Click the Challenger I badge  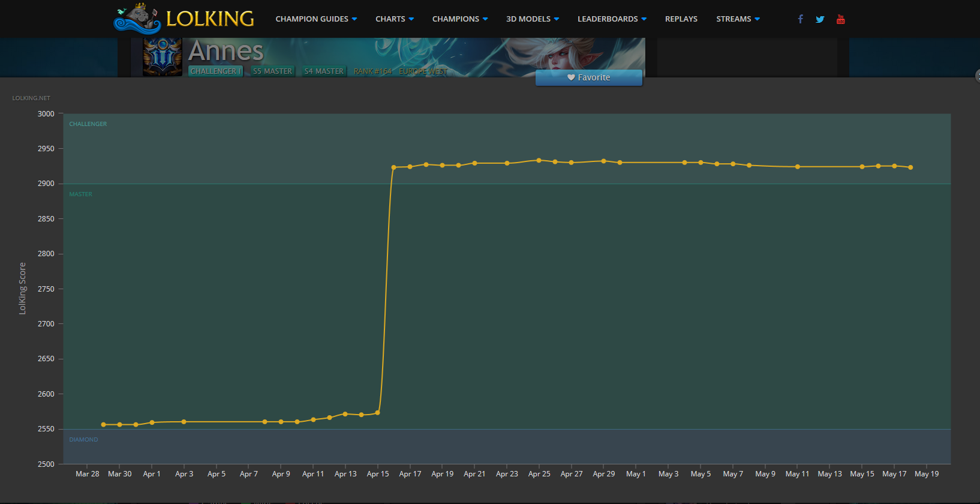tap(215, 71)
